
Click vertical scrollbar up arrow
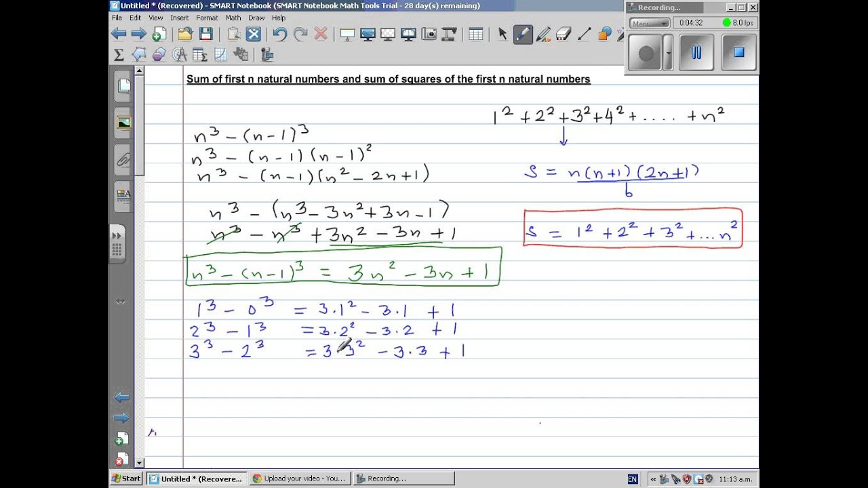(140, 70)
